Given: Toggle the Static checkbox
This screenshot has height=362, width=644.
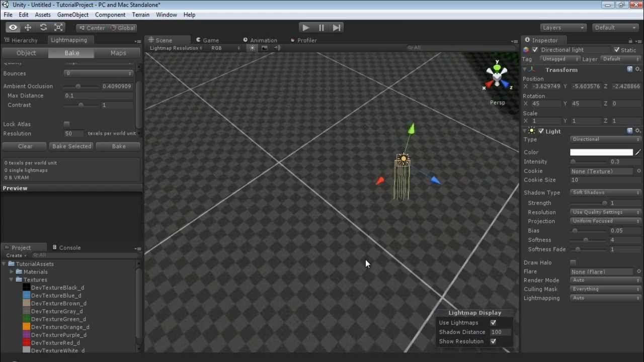Looking at the screenshot, I should pyautogui.click(x=617, y=50).
